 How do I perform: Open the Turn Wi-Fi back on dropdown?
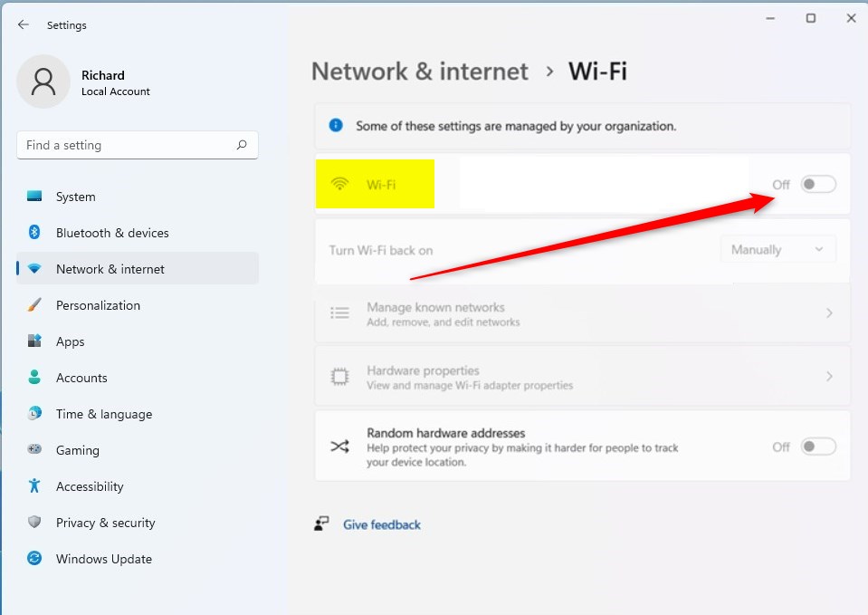777,250
